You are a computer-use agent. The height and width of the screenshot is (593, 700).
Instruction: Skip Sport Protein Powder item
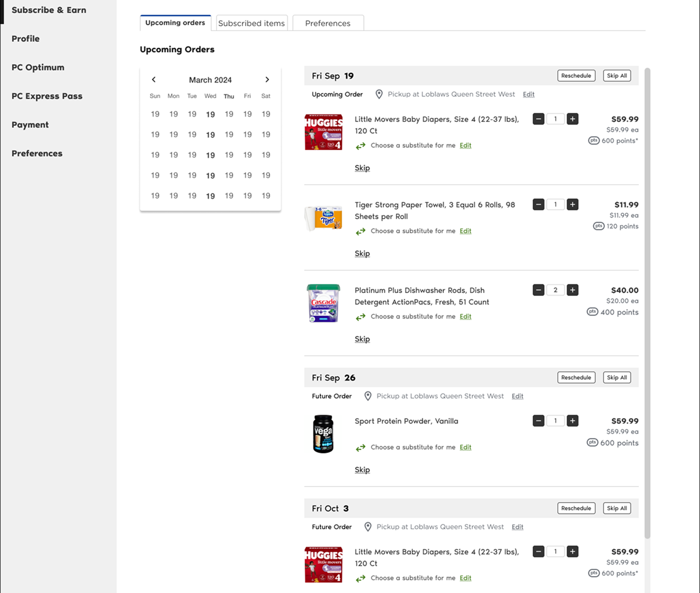point(362,470)
